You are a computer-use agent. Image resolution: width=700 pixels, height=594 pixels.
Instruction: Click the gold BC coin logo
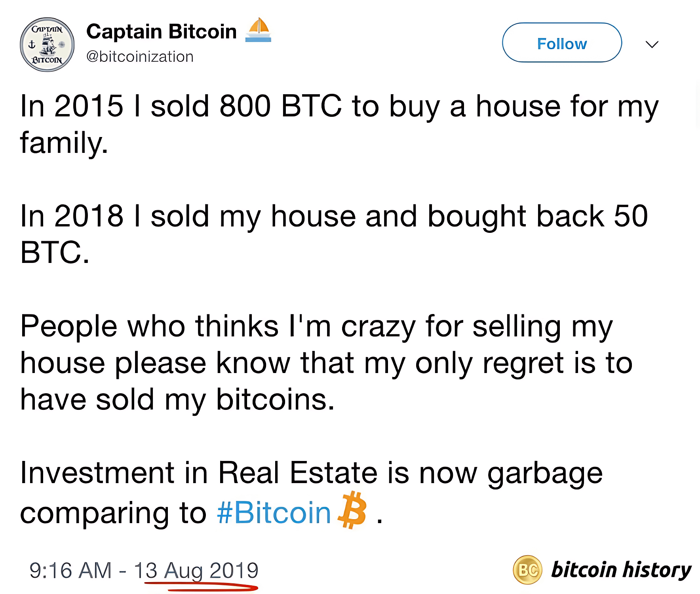point(527,570)
